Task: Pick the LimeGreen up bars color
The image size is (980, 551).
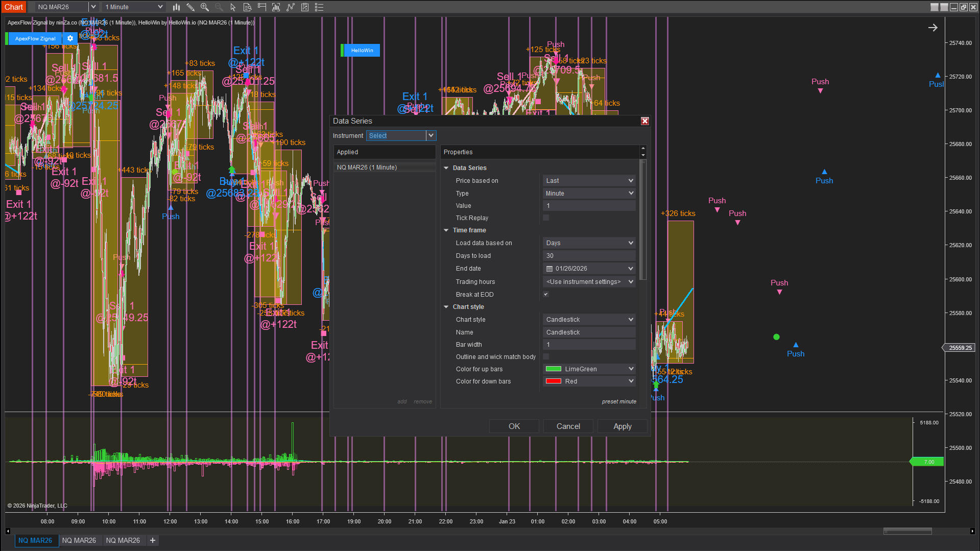Action: [x=589, y=369]
